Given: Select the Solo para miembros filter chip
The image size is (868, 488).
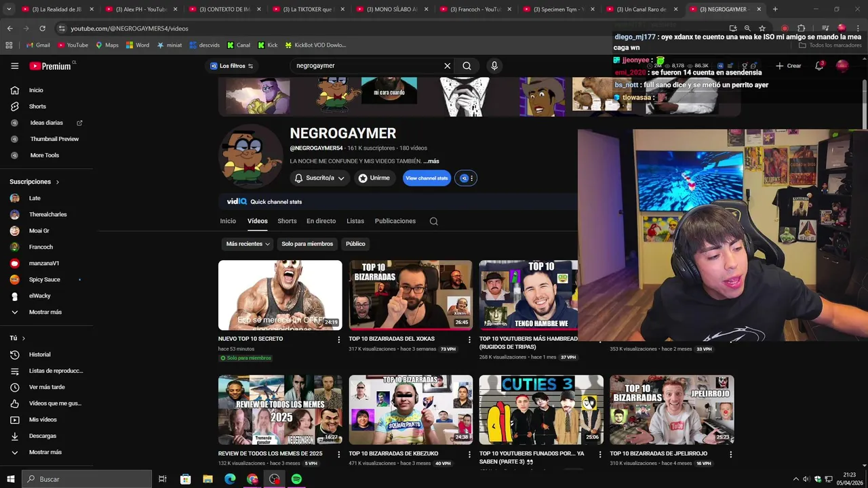Looking at the screenshot, I should [307, 244].
